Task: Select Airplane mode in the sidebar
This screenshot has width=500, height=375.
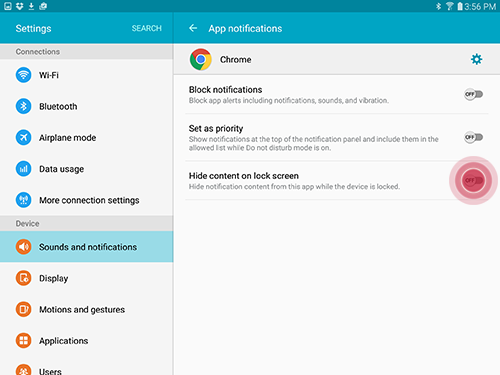Action: [87, 137]
